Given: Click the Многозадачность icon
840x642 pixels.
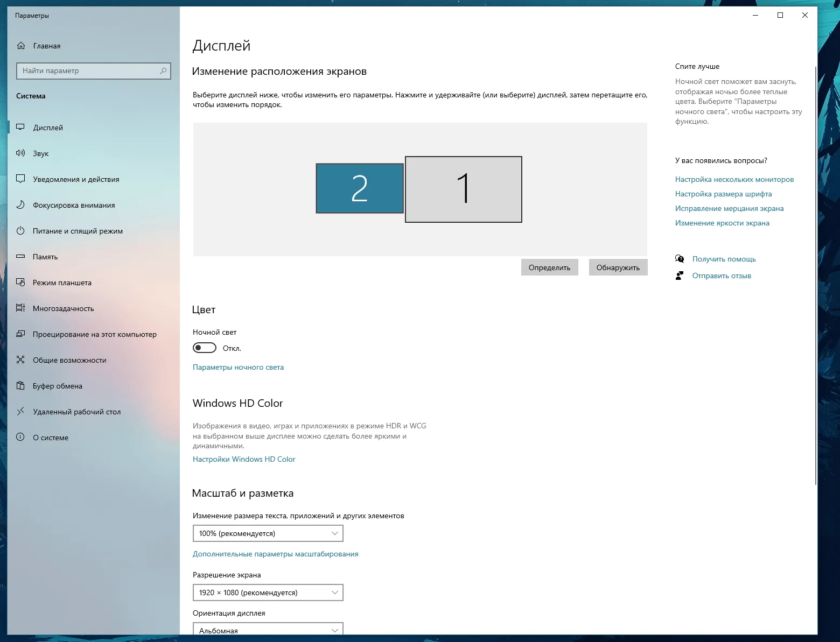Looking at the screenshot, I should [x=20, y=308].
